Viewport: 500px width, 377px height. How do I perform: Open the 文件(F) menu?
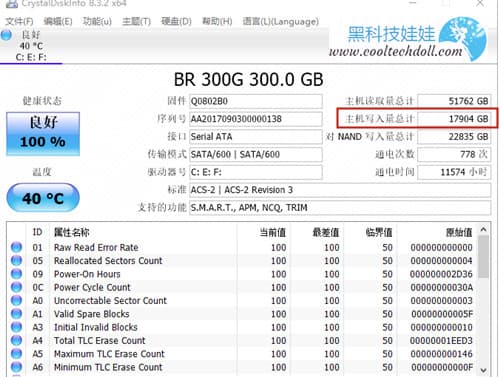pos(19,22)
